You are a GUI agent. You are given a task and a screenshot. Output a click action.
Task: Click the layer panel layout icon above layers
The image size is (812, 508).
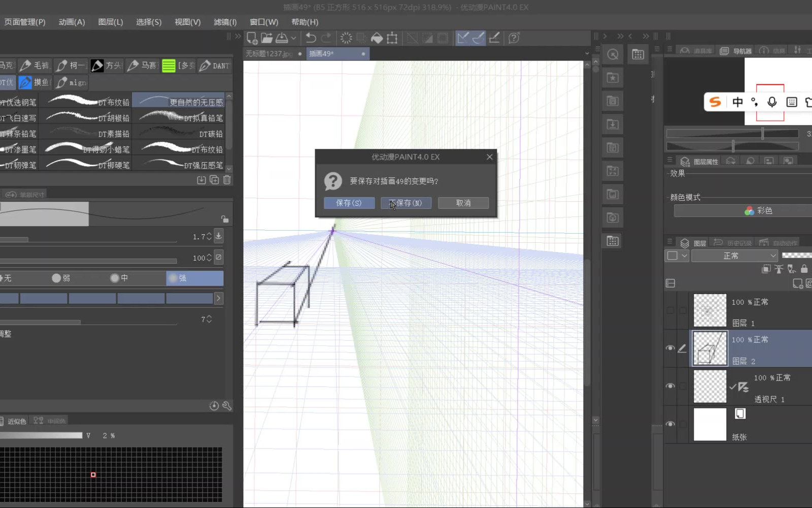coord(670,283)
